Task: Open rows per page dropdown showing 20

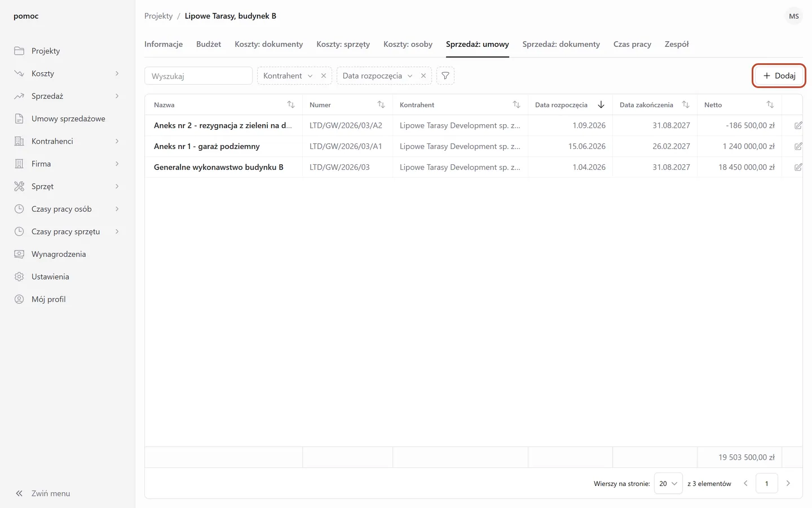Action: (x=668, y=483)
